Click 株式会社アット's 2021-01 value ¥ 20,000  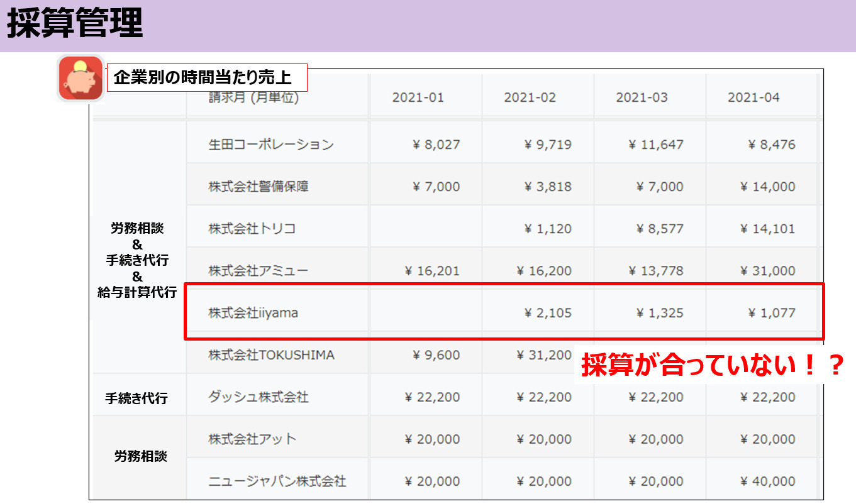(433, 439)
